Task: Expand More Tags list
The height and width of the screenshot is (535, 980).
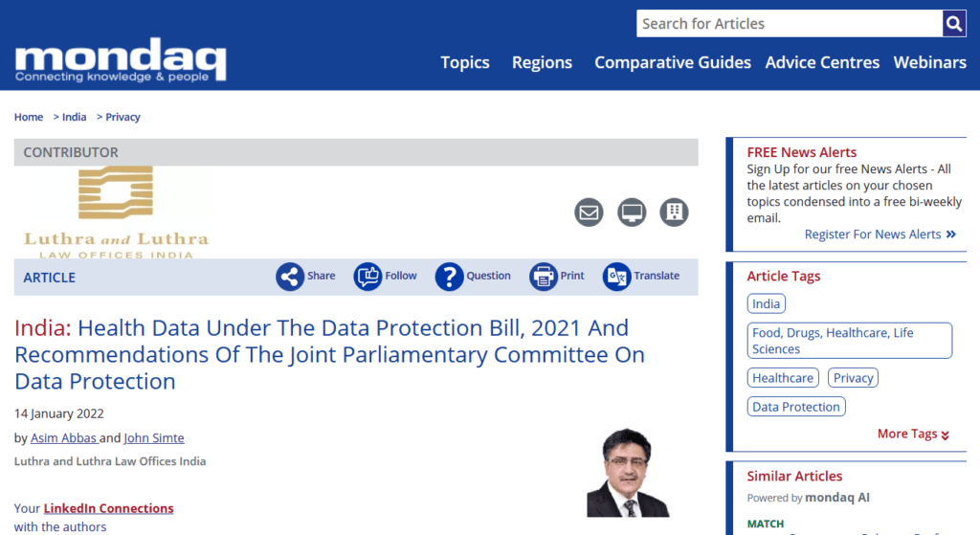Action: tap(913, 434)
